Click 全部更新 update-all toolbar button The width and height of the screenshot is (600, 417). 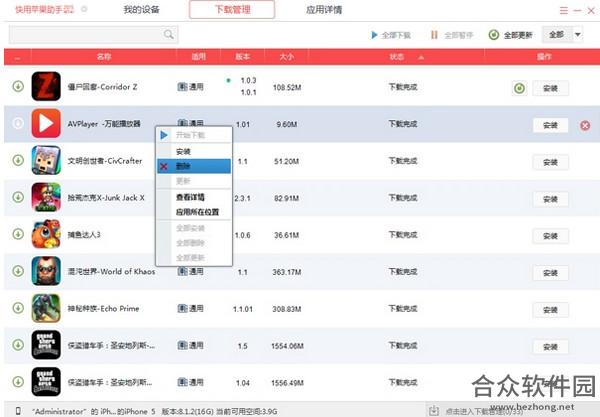click(x=510, y=35)
